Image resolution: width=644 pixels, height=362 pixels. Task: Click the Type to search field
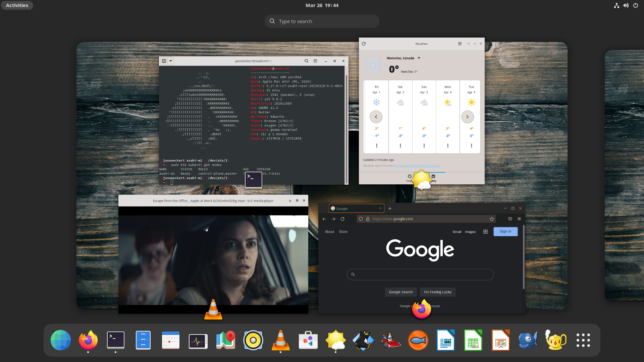(x=322, y=21)
